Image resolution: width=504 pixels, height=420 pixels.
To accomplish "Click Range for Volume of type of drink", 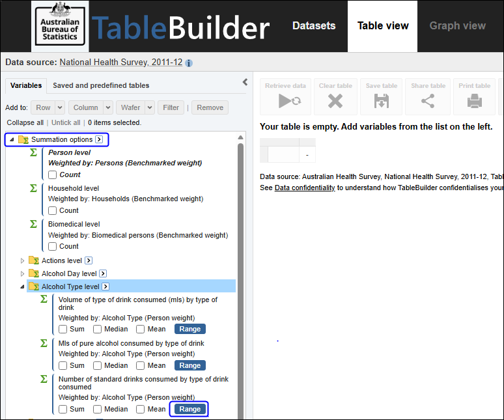I will (190, 329).
